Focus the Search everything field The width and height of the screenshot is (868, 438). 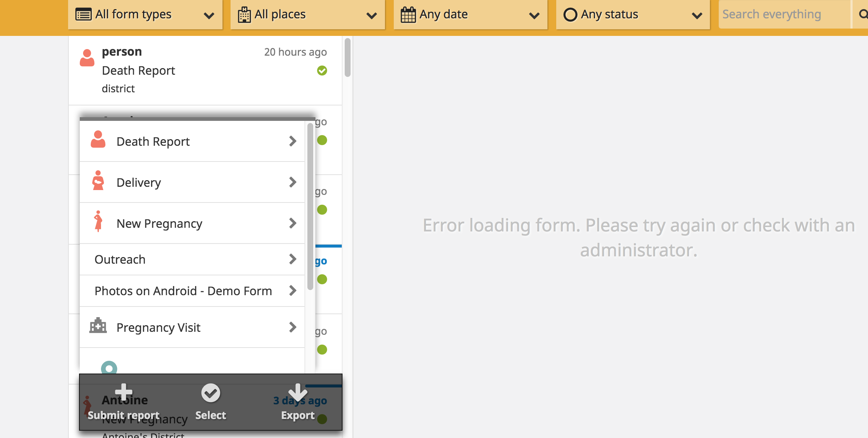point(785,14)
